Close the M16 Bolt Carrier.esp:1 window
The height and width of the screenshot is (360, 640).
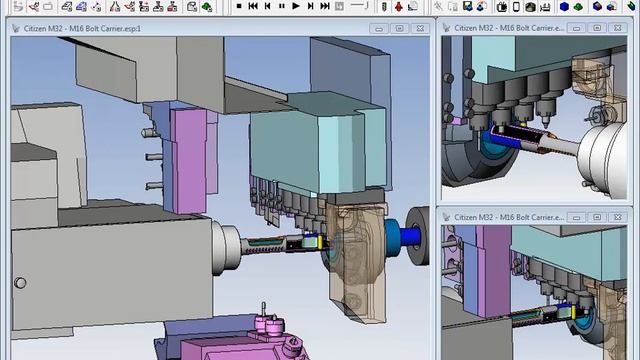tap(420, 28)
